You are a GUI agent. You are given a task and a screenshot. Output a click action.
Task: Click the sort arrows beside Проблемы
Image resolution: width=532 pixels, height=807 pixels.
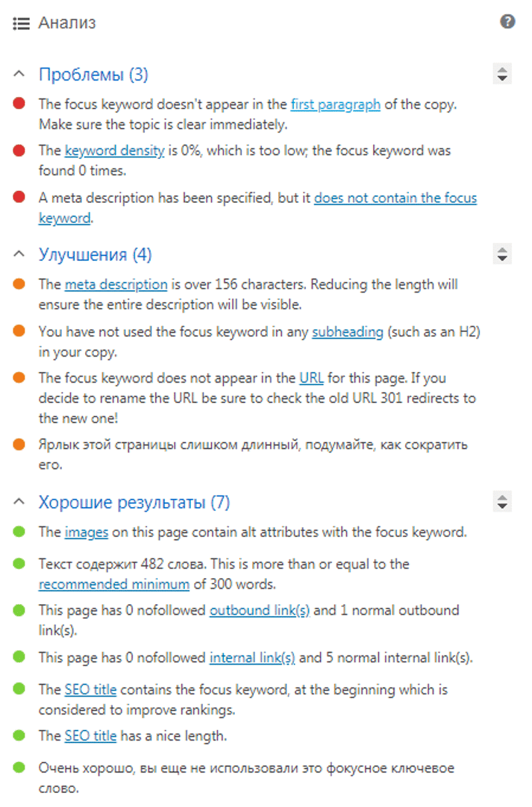(x=502, y=74)
